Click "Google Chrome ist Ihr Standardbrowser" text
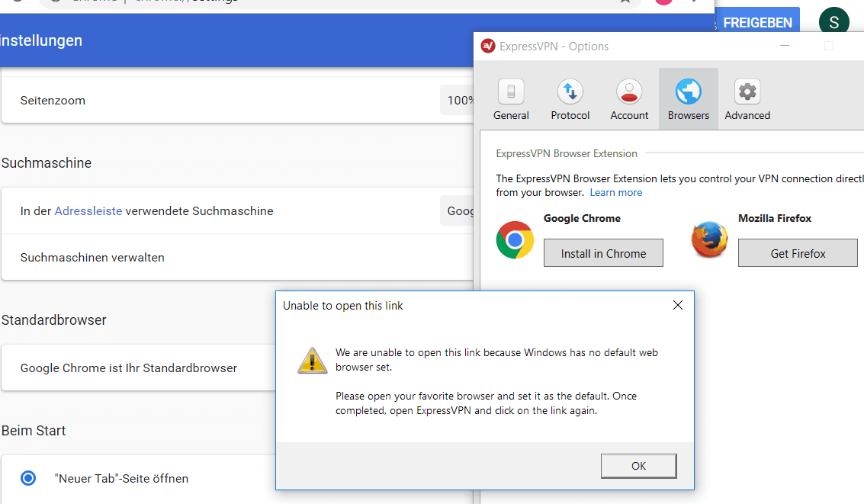Image resolution: width=864 pixels, height=504 pixels. coord(129,368)
